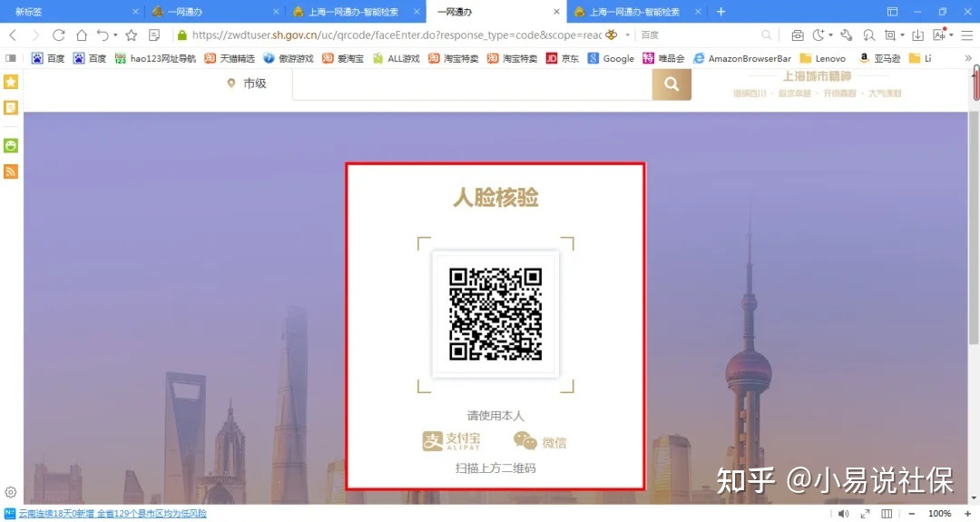Click the forward navigation arrow
980x522 pixels.
point(35,35)
